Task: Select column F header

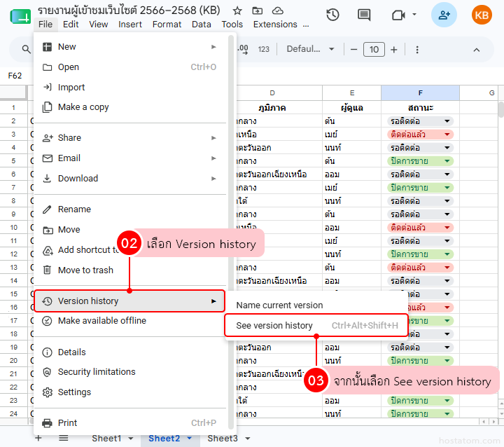Action: point(420,93)
